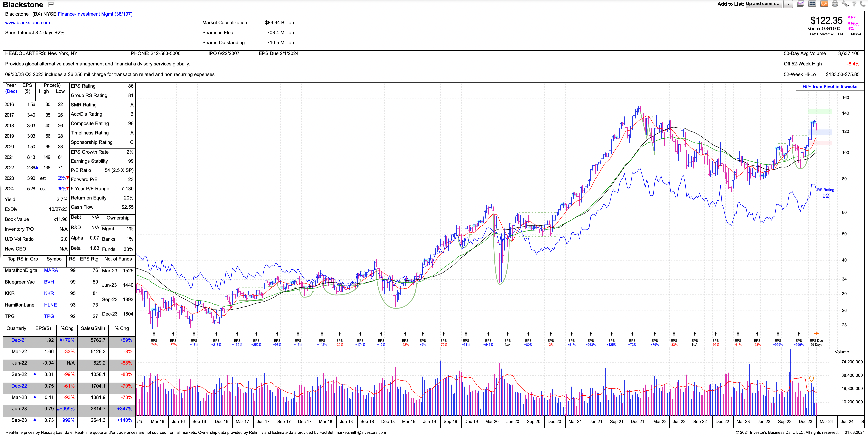868x437 pixels.
Task: Open the wrench tools menu
Action: click(x=845, y=4)
